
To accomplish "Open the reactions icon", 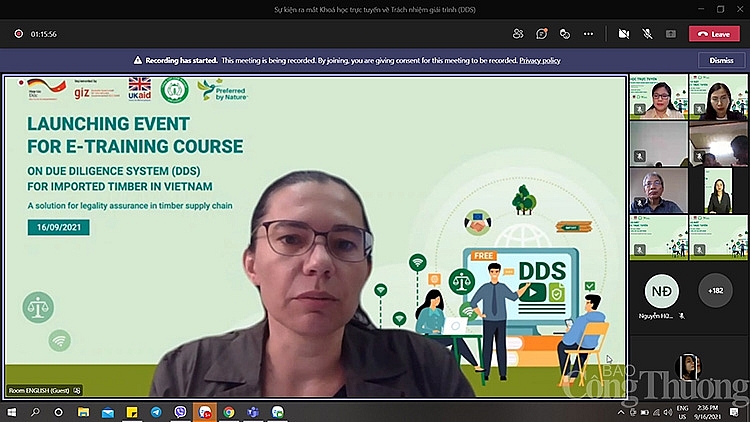I will pos(565,33).
